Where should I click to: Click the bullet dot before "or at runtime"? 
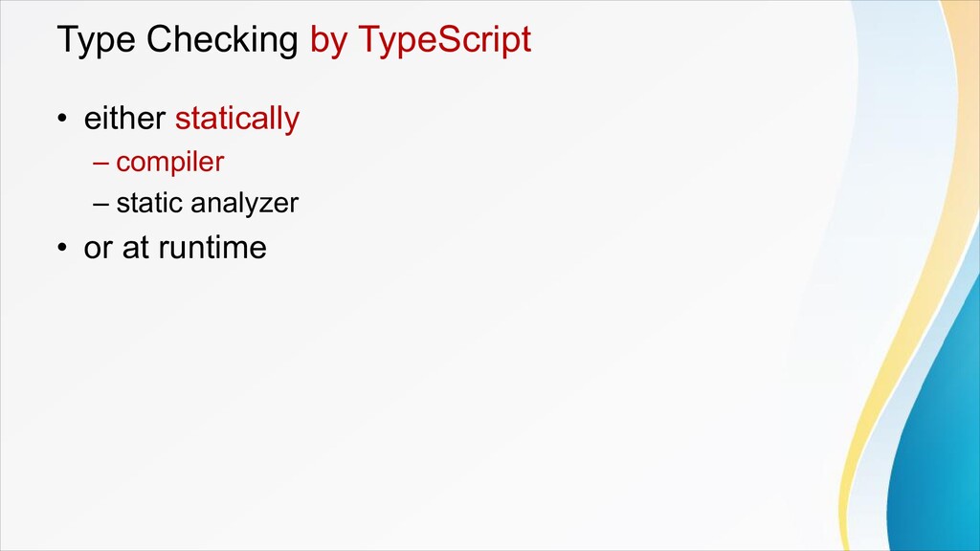click(x=61, y=249)
